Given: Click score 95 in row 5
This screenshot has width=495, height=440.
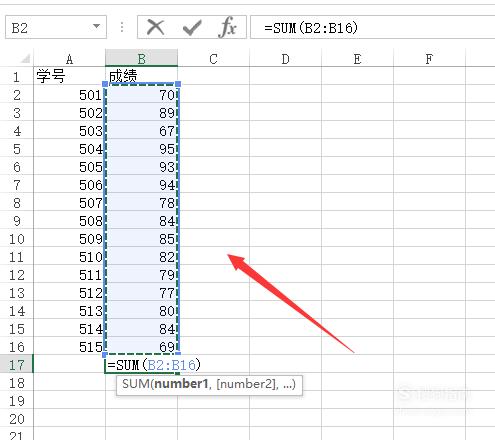Looking at the screenshot, I should [x=141, y=149].
